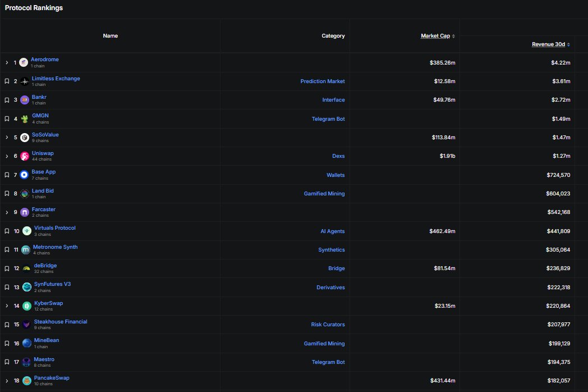Click Aerodrome's $4.22m revenue value
This screenshot has width=588, height=392.
coord(561,63)
